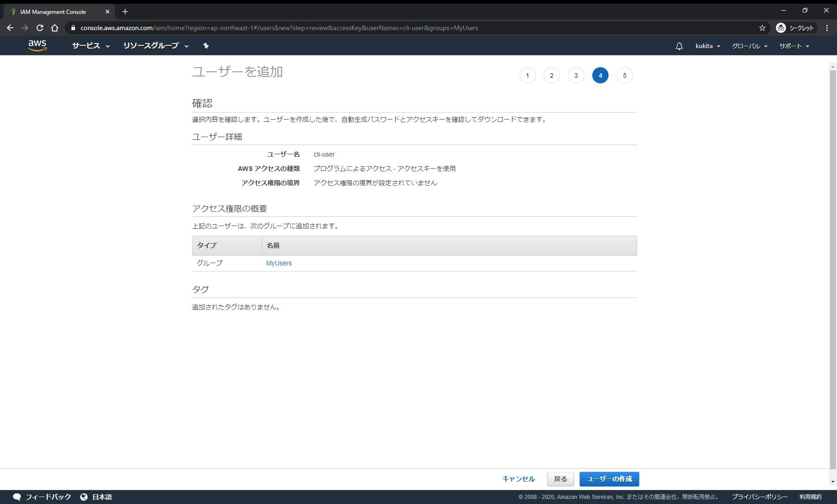Open the グローバル region dropdown
The height and width of the screenshot is (504, 837).
tap(749, 46)
